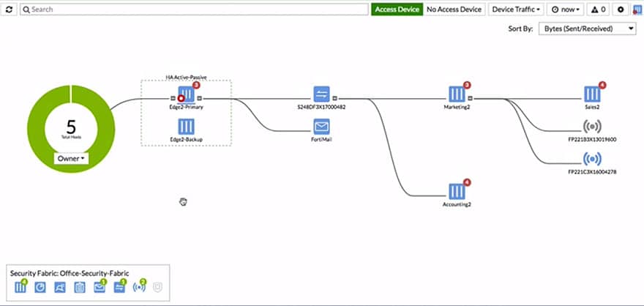Open the Device Traffic dropdown
Screen dimensions: 644x306
tap(516, 9)
